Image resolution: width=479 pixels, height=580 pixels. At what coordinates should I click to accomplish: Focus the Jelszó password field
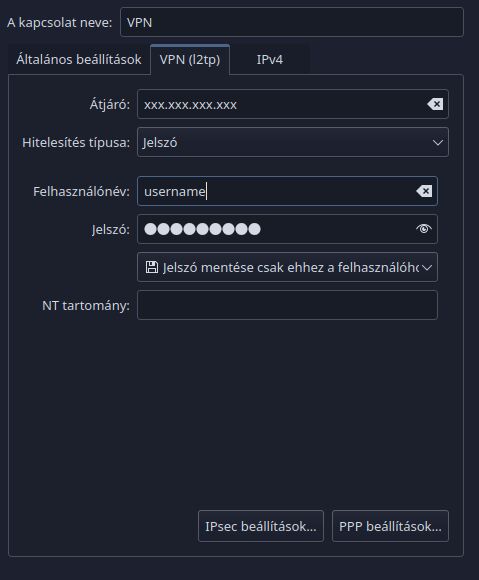coord(287,229)
